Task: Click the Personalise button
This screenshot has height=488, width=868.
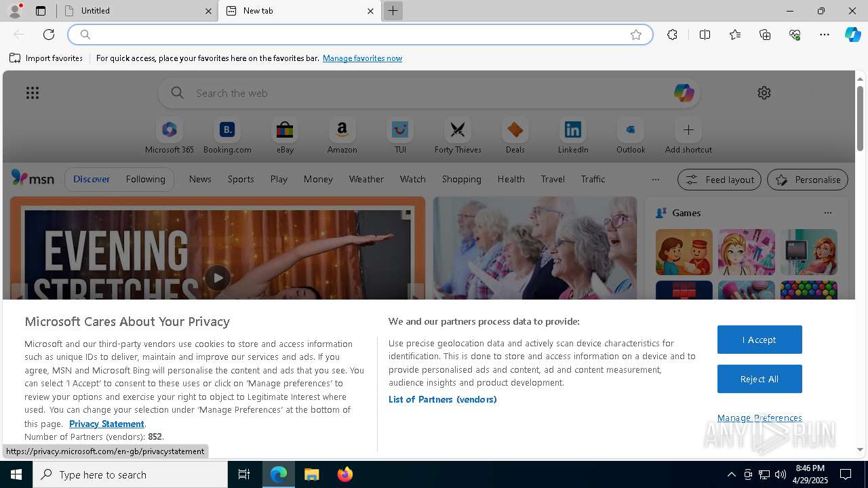Action: (x=808, y=180)
